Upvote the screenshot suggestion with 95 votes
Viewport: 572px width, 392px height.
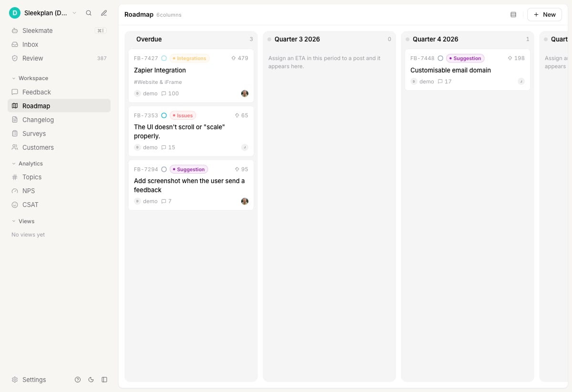click(241, 169)
